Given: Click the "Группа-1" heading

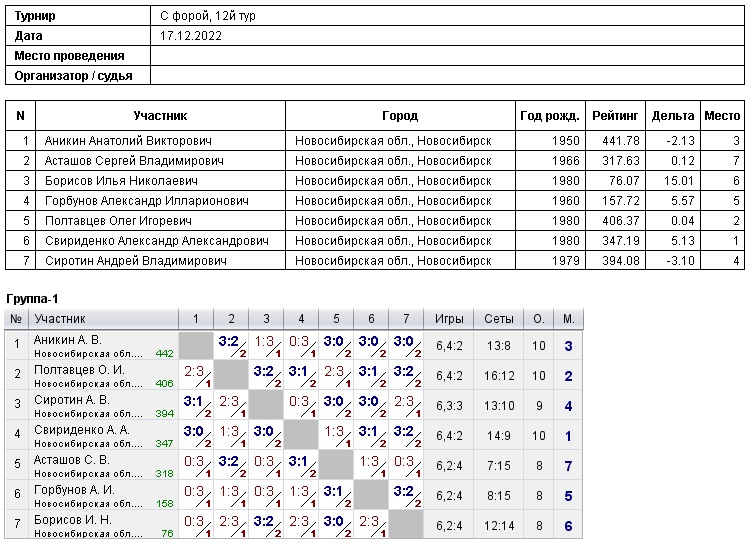Looking at the screenshot, I should tap(33, 299).
